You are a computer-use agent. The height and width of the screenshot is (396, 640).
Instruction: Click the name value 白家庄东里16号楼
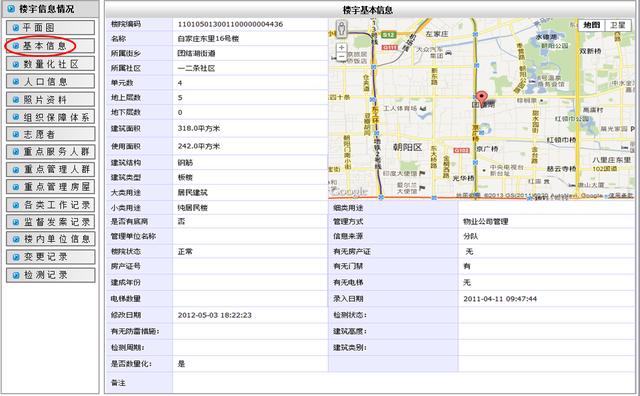point(208,39)
